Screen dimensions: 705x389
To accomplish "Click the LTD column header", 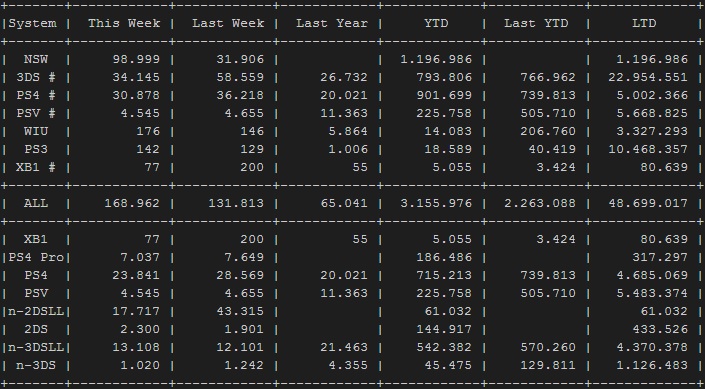I will point(644,23).
